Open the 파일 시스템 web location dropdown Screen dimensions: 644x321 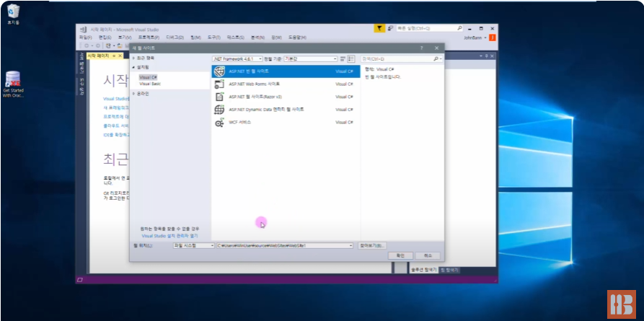click(194, 245)
